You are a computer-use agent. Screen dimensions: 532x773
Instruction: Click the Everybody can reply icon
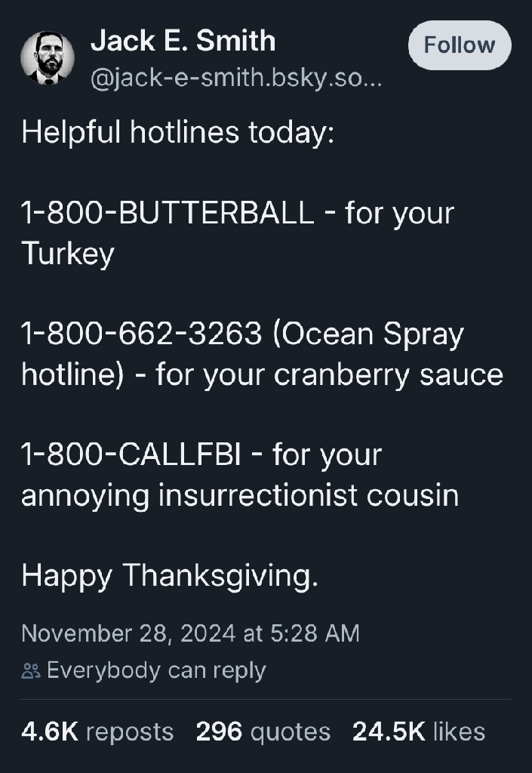click(x=31, y=670)
